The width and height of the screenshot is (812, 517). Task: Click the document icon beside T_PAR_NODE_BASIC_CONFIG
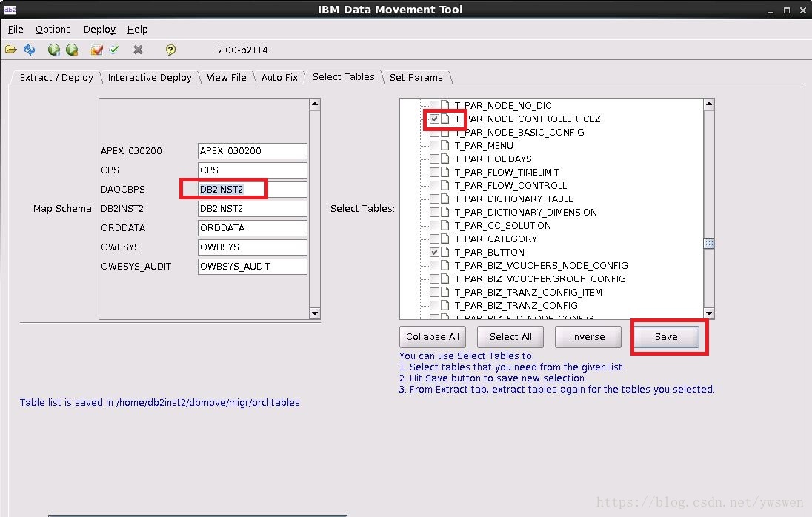(445, 132)
